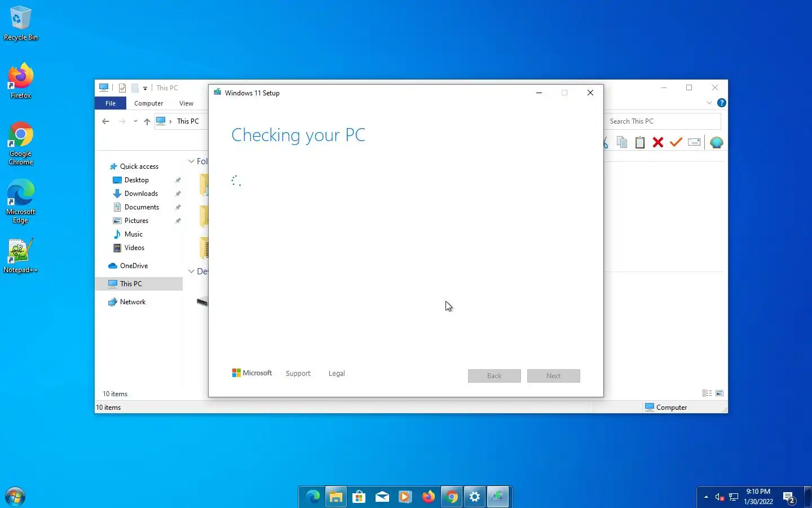Click the red X Delete icon
The image size is (812, 508).
point(658,142)
